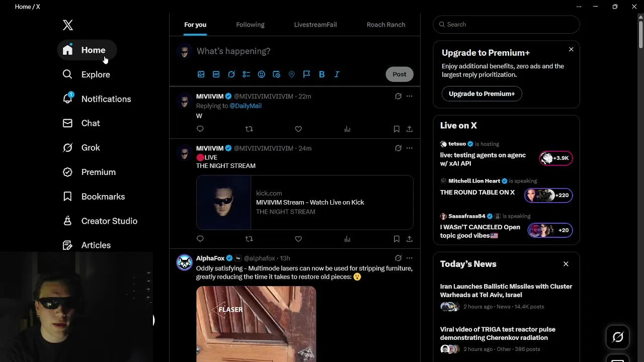This screenshot has width=644, height=362.
Task: Open window menu three dots in title bar
Action: pos(579,7)
